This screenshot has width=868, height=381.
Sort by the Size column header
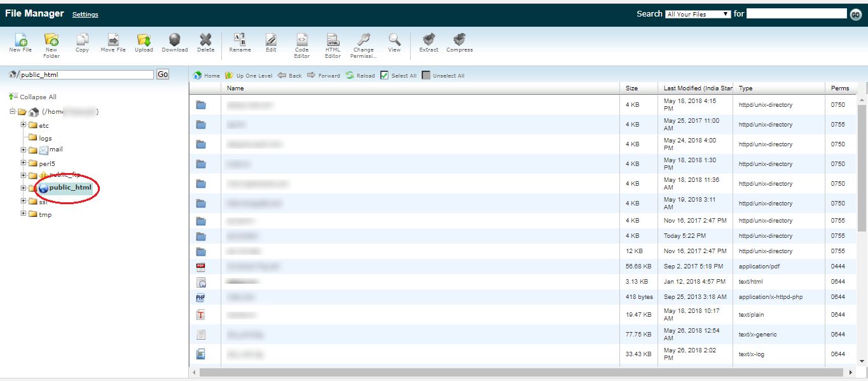coord(639,88)
